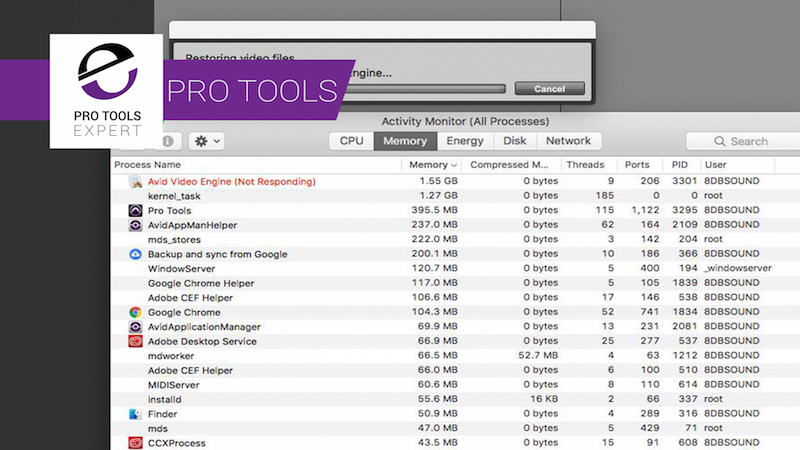Select the Pro Tools process name
Screen dimensions: 800x450
click(x=169, y=210)
